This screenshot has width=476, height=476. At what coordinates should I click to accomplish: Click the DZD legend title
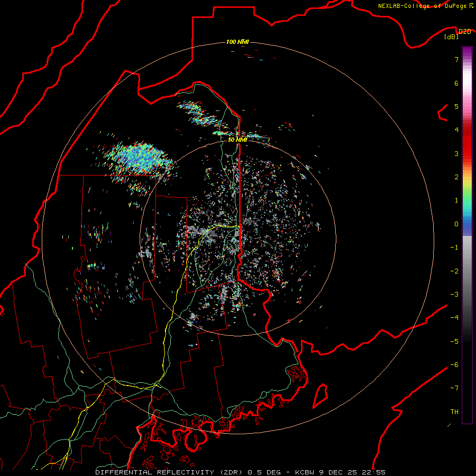coord(464,31)
